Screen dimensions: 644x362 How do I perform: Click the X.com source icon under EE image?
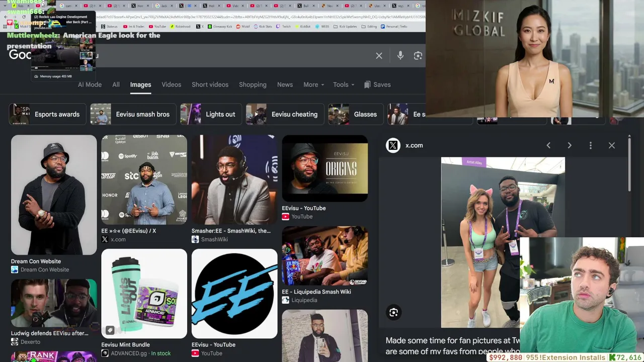click(x=105, y=239)
